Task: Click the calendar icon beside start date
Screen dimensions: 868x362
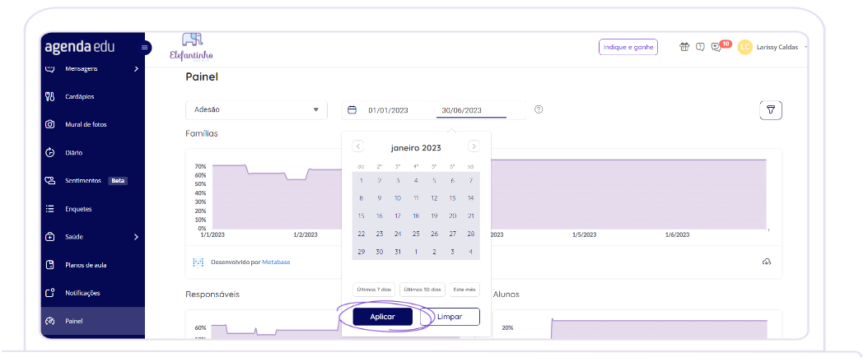Action: point(352,109)
